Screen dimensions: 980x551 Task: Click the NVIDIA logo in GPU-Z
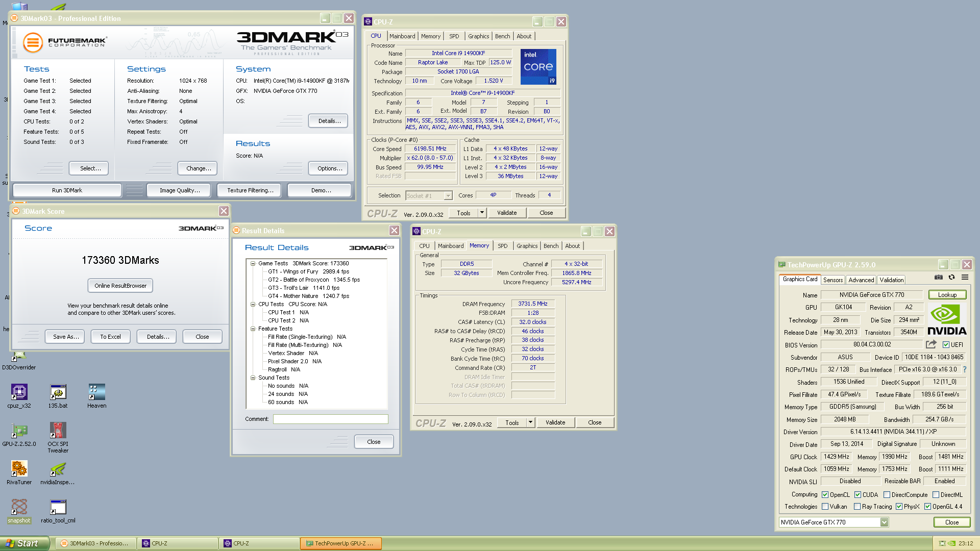pos(947,320)
